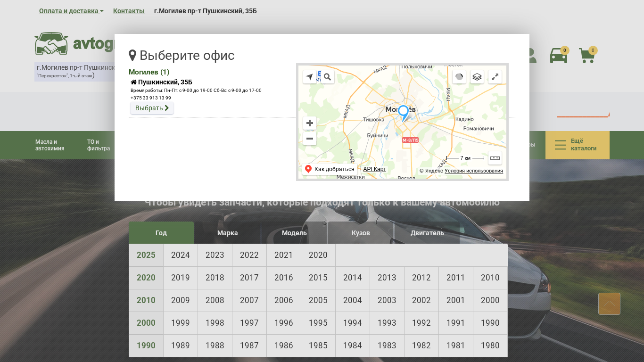The width and height of the screenshot is (644, 362).
Task: Click the scroll-to-top arrow button
Action: [x=609, y=304]
